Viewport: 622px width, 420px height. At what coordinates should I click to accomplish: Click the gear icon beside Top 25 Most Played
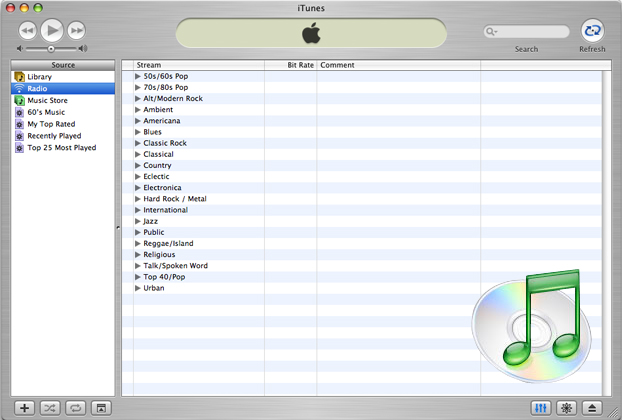[19, 148]
